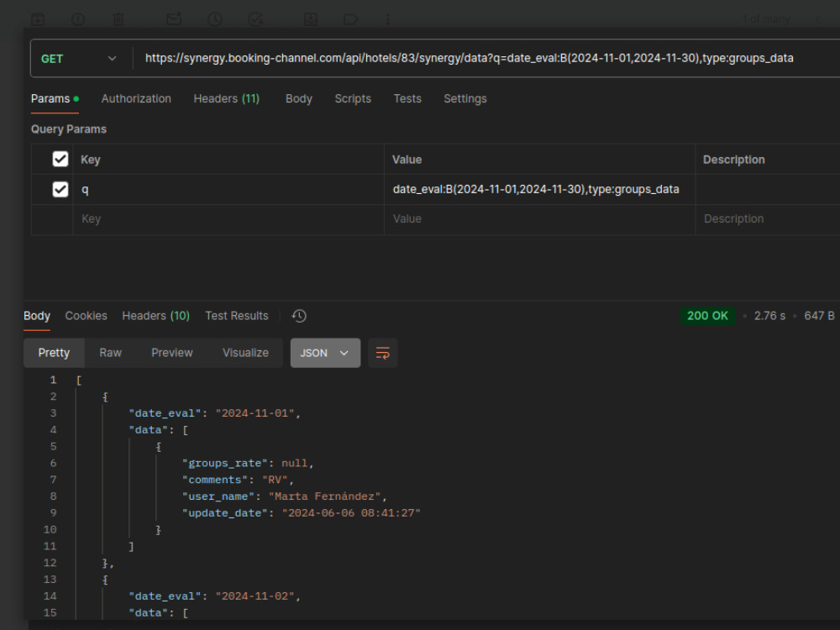Click the date_eval value cell of q parameter
This screenshot has width=840, height=630.
[539, 190]
